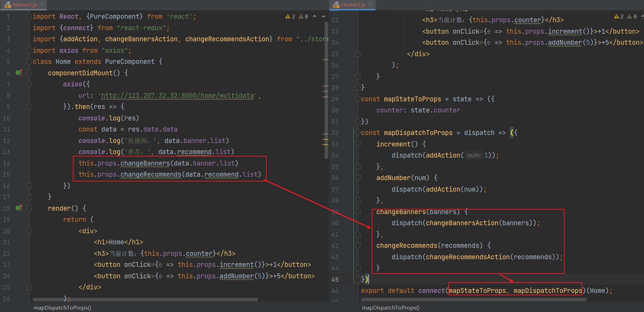Collapse the then callback fold at line 9
644x312 pixels.
tap(29, 107)
